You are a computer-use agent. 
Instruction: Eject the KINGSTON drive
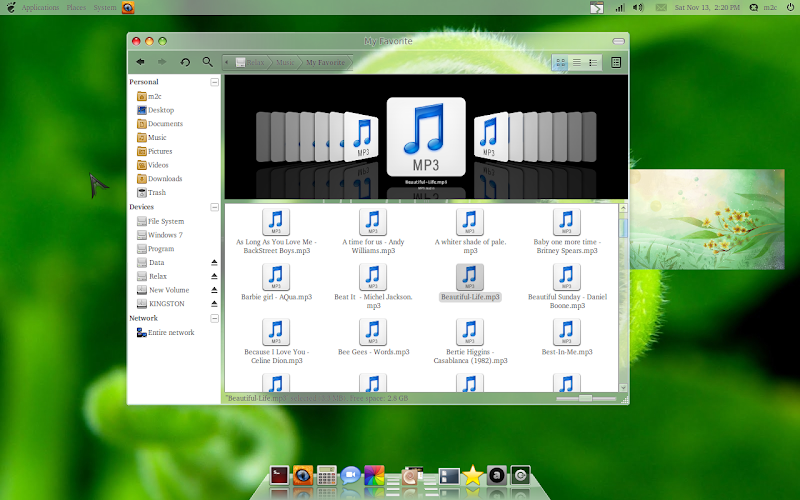tap(214, 304)
